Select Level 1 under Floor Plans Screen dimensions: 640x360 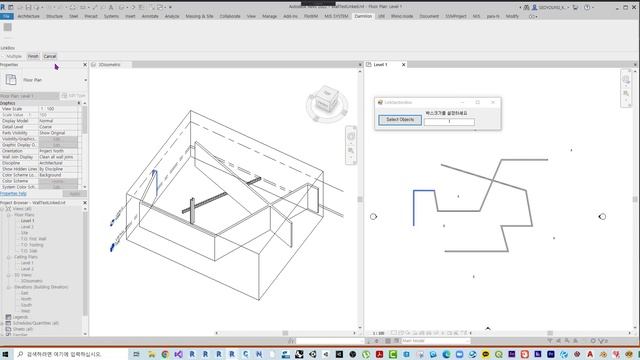click(x=27, y=221)
